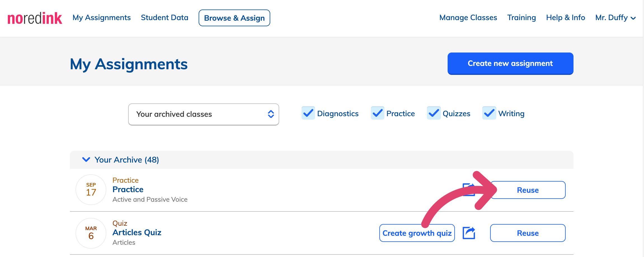Open the Training page
Image resolution: width=644 pixels, height=257 pixels.
(x=521, y=18)
